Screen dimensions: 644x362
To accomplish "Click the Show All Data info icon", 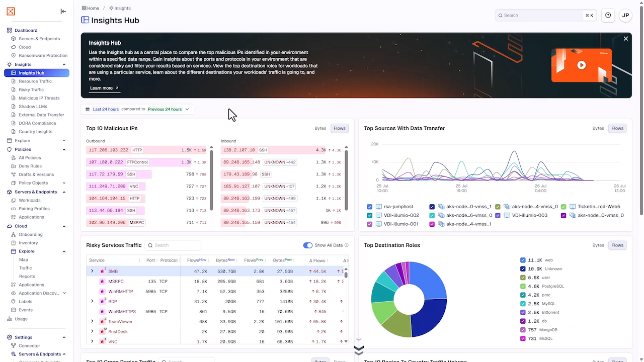I will [x=346, y=245].
